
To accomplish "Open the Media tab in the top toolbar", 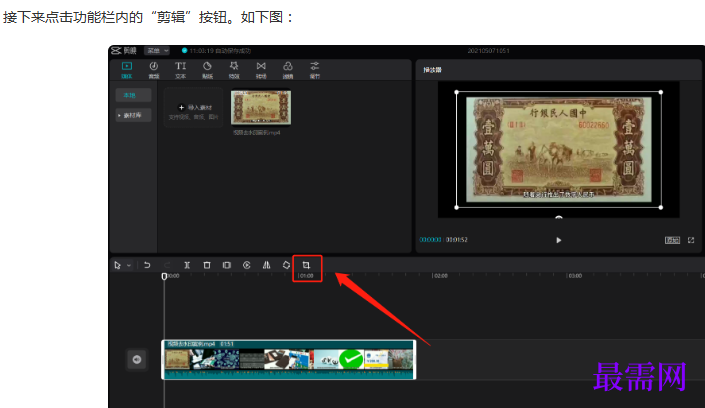I will (x=127, y=70).
